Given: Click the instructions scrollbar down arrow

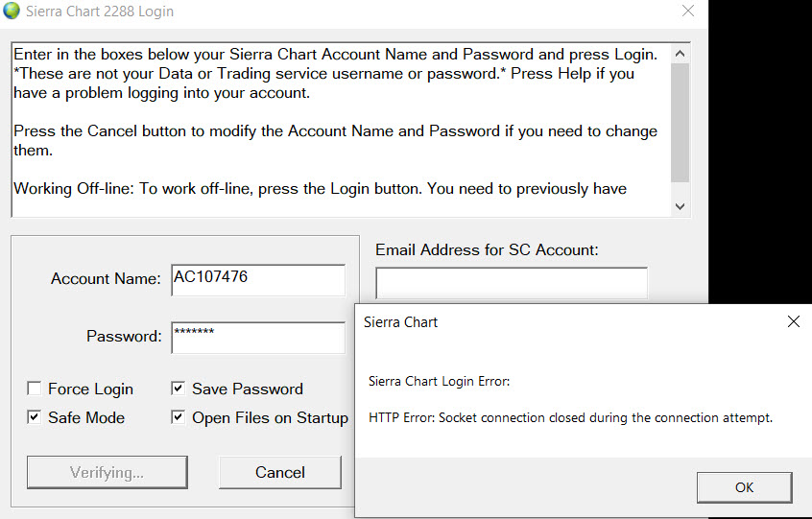Looking at the screenshot, I should [681, 206].
